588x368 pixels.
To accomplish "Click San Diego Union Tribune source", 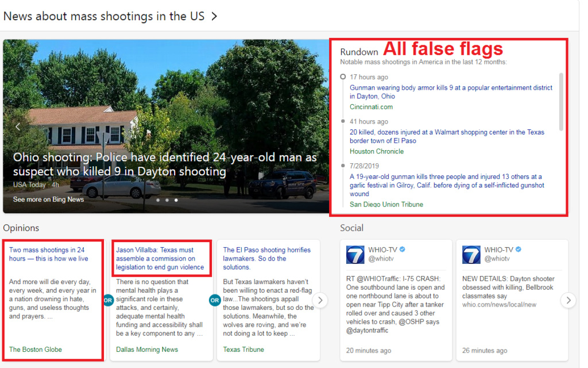I will pos(386,204).
